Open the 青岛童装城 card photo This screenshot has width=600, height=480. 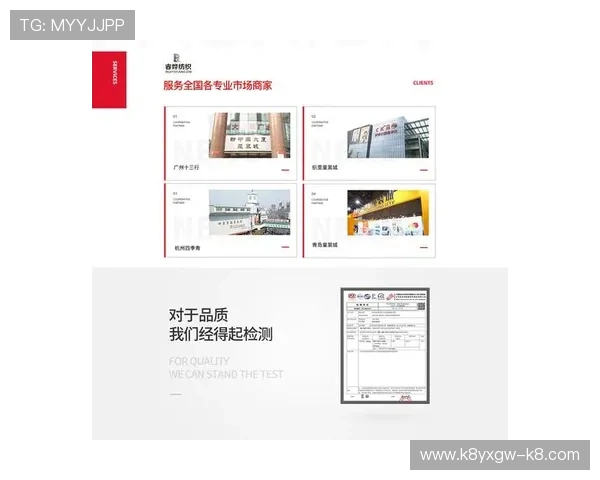tap(388, 213)
